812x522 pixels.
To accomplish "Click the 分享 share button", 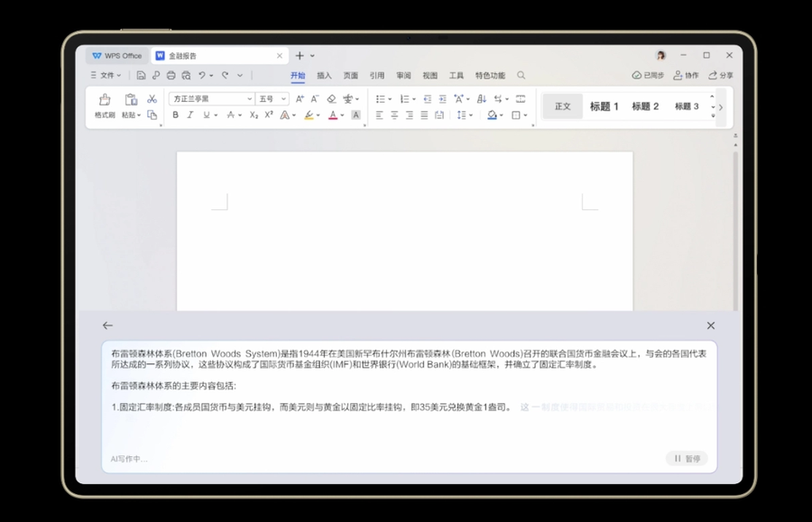I will 721,76.
